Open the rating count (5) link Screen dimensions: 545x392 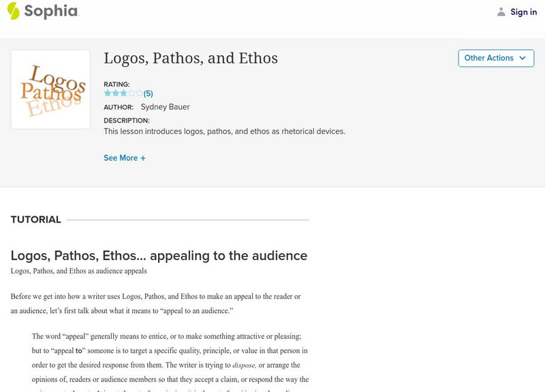tap(148, 94)
